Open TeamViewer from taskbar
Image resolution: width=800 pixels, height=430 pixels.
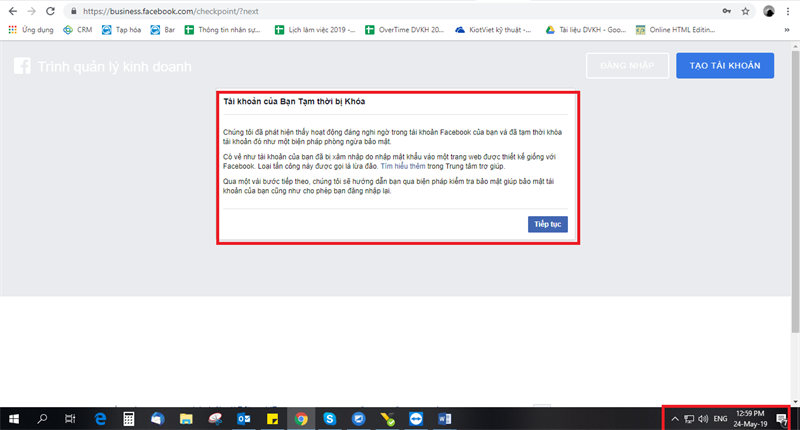click(x=416, y=419)
